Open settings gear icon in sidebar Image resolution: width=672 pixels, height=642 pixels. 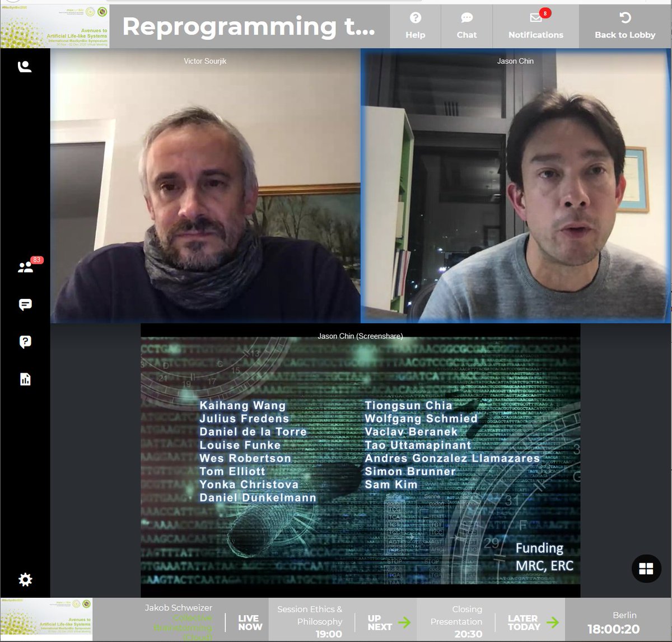point(25,579)
